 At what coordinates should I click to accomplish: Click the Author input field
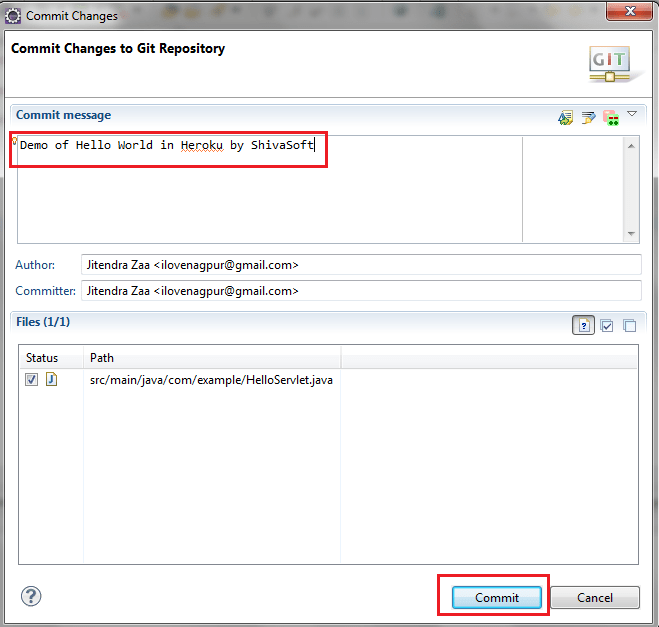(361, 265)
